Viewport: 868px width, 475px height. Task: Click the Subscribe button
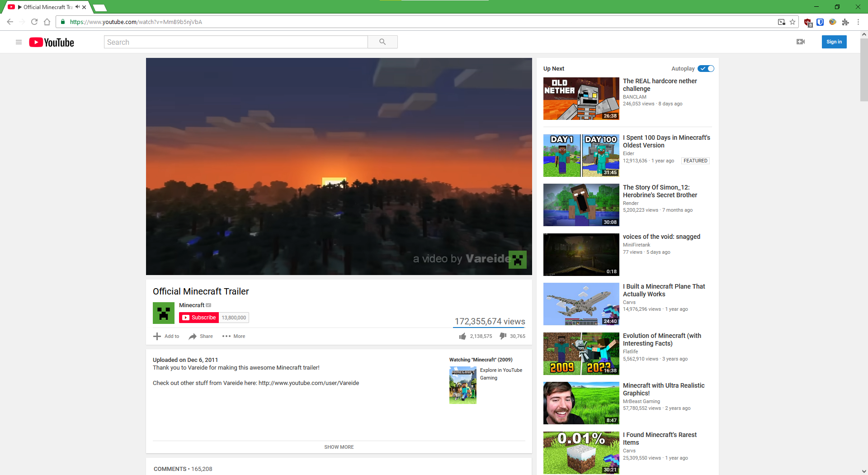point(199,318)
